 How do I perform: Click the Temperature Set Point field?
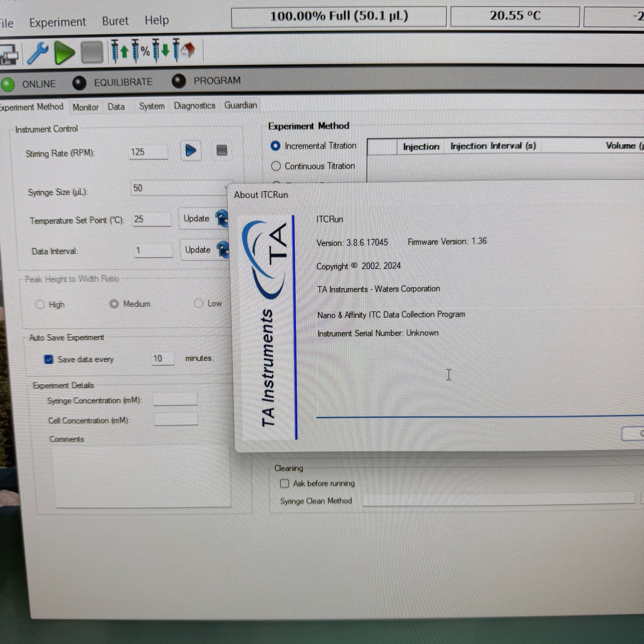coord(152,219)
